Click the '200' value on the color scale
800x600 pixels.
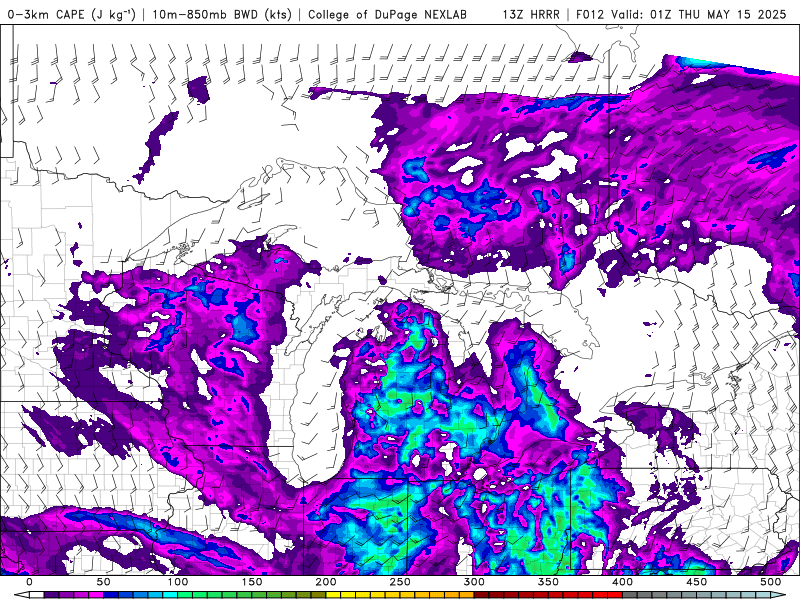326,582
